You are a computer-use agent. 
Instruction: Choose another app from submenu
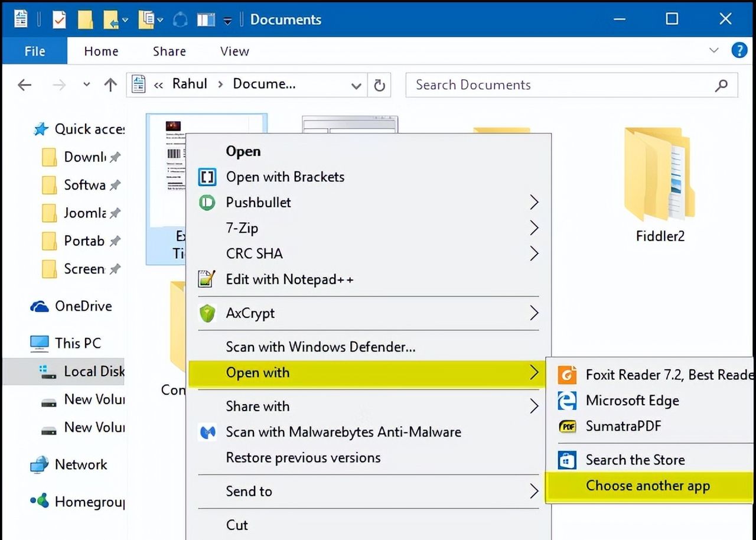(647, 486)
